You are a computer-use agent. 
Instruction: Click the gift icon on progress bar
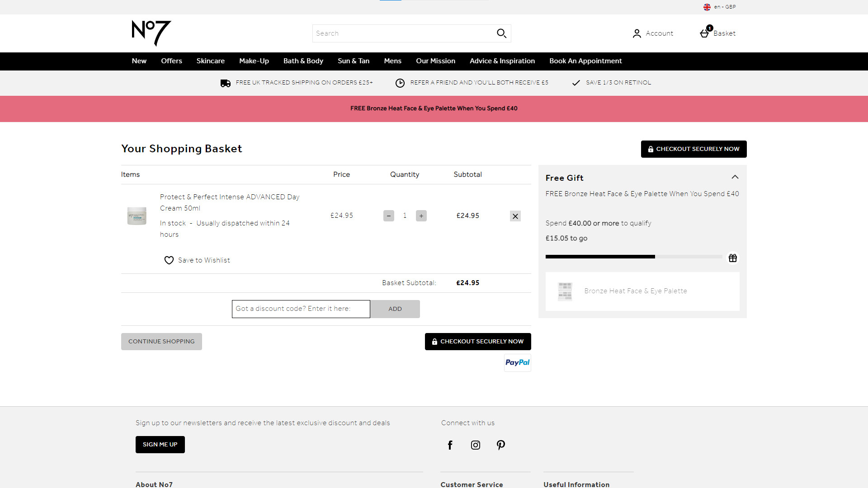click(x=733, y=258)
